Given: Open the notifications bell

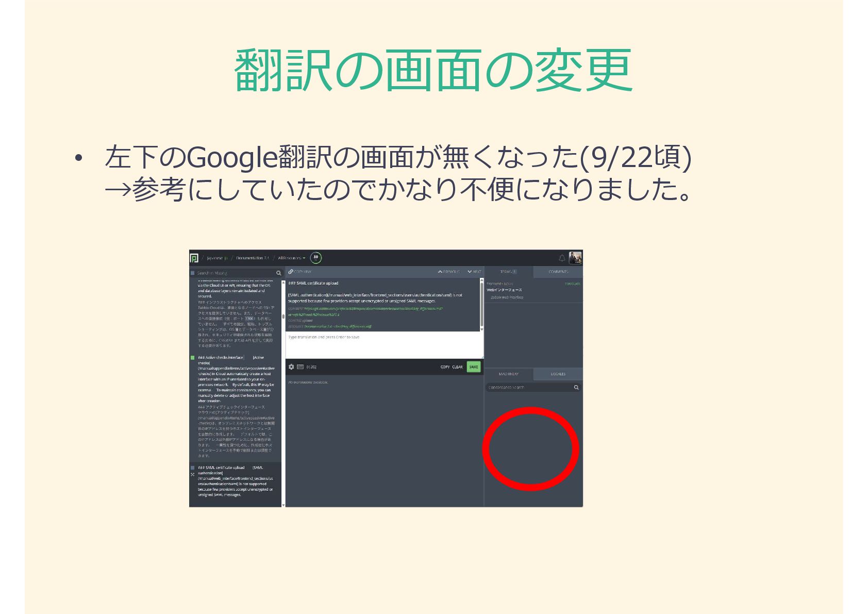Looking at the screenshot, I should click(x=562, y=258).
